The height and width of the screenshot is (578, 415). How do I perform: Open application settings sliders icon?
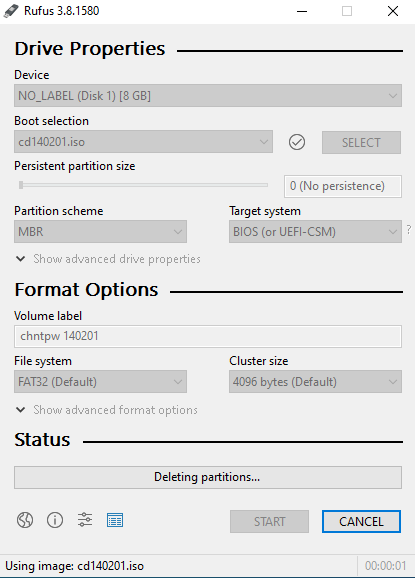click(x=85, y=520)
